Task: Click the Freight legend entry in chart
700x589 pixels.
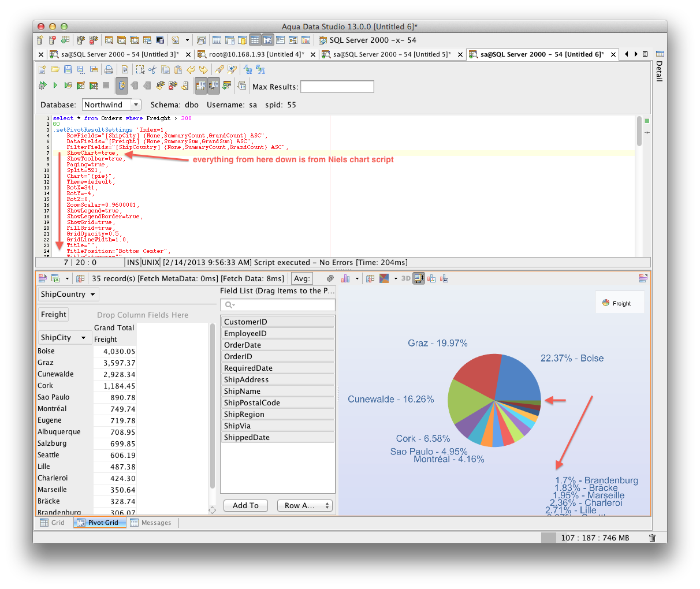Action: pyautogui.click(x=617, y=303)
